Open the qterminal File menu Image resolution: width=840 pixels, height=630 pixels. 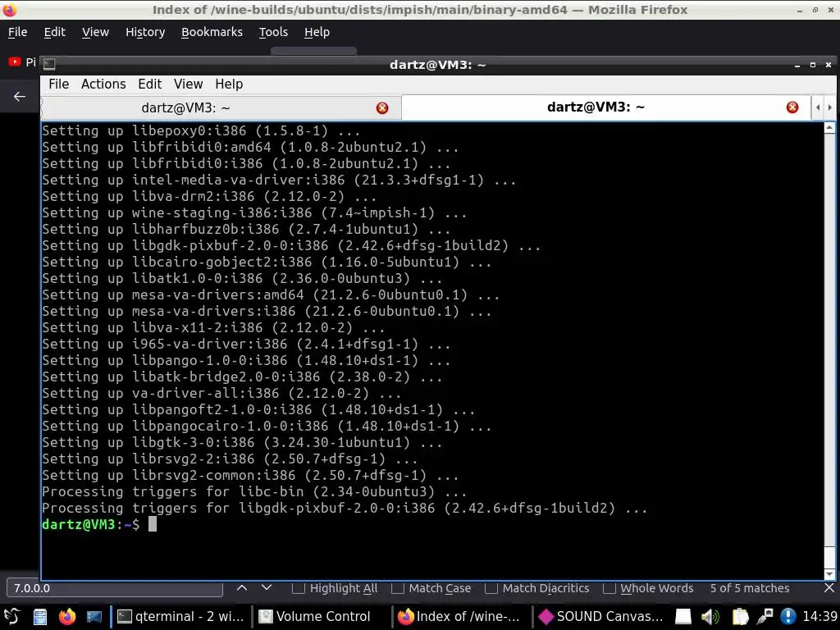point(58,84)
